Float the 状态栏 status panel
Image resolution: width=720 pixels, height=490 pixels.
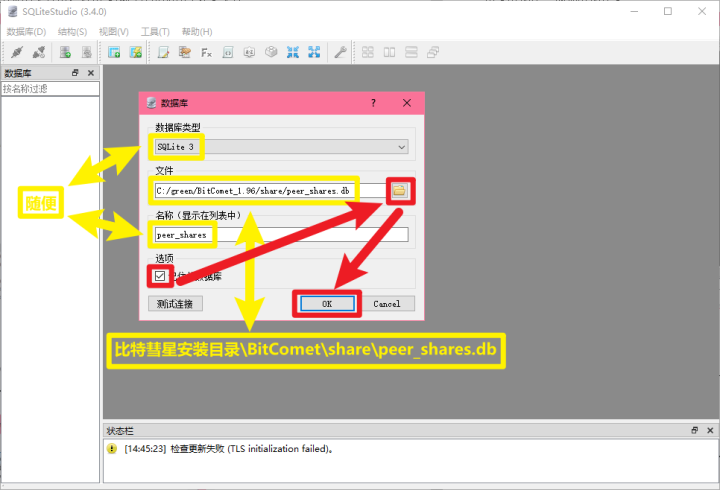coord(694,430)
